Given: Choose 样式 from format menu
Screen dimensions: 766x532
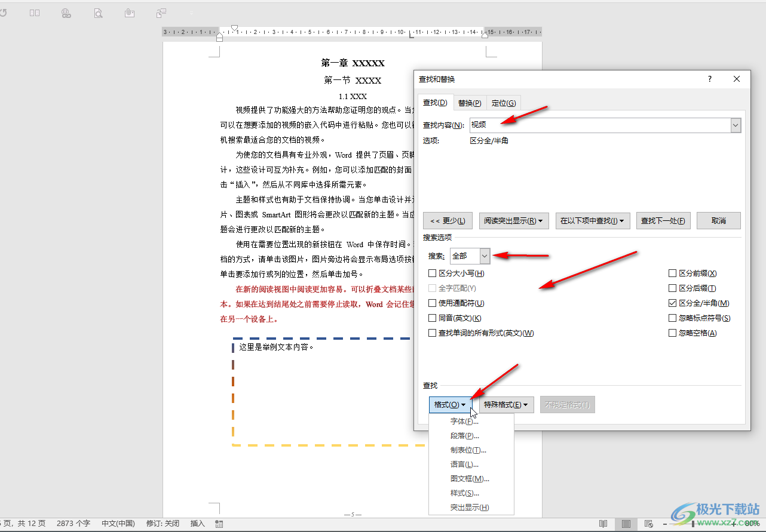Looking at the screenshot, I should (x=471, y=493).
